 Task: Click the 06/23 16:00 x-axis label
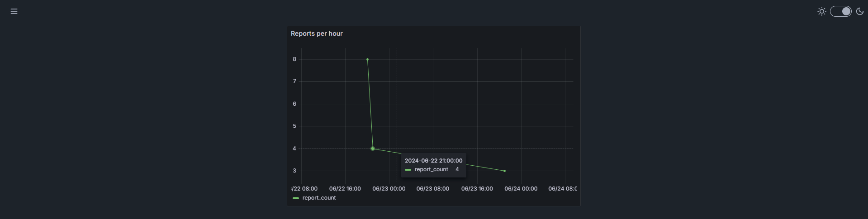tap(477, 189)
